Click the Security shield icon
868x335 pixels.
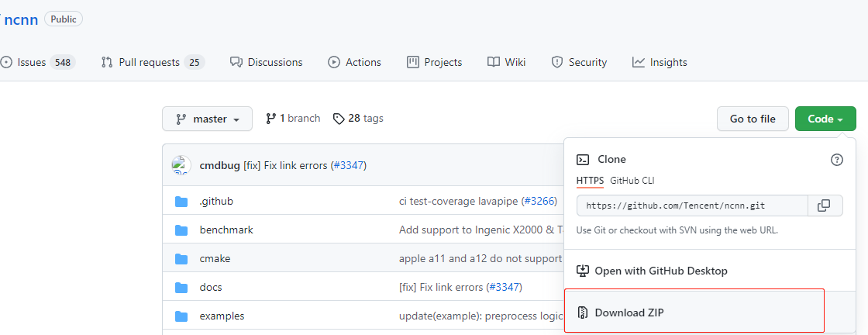pos(557,62)
